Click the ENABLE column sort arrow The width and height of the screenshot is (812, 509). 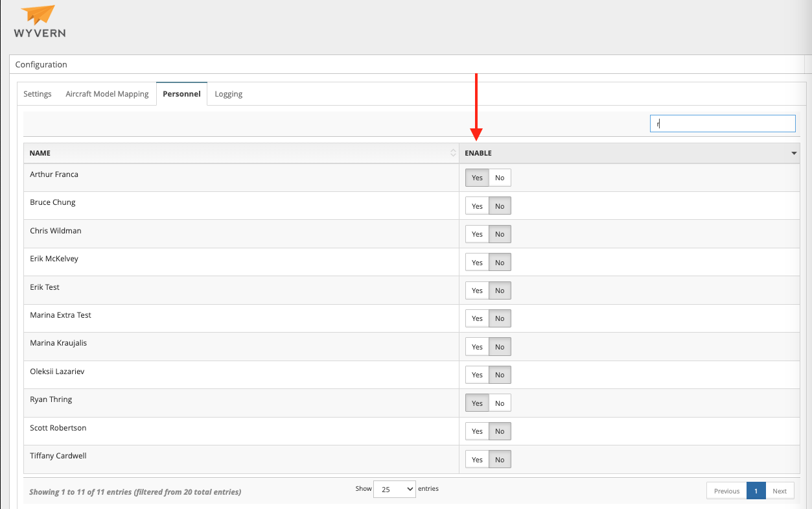[794, 153]
